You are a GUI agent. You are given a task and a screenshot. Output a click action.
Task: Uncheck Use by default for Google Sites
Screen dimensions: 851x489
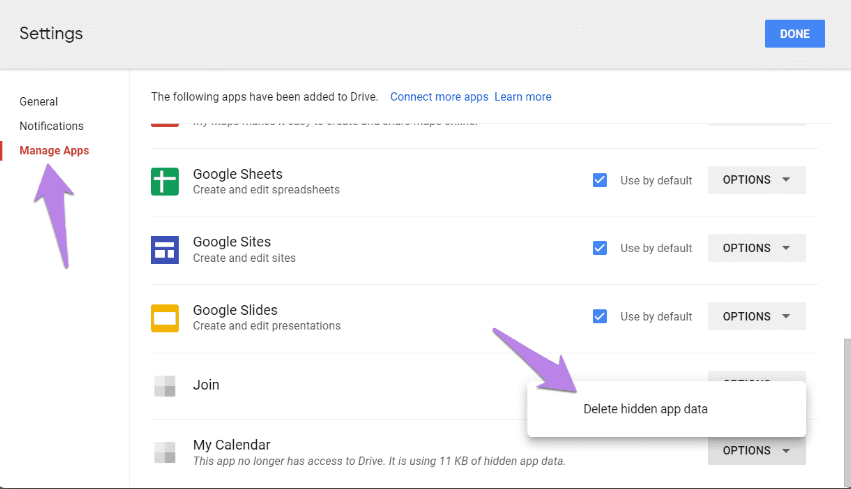(600, 248)
